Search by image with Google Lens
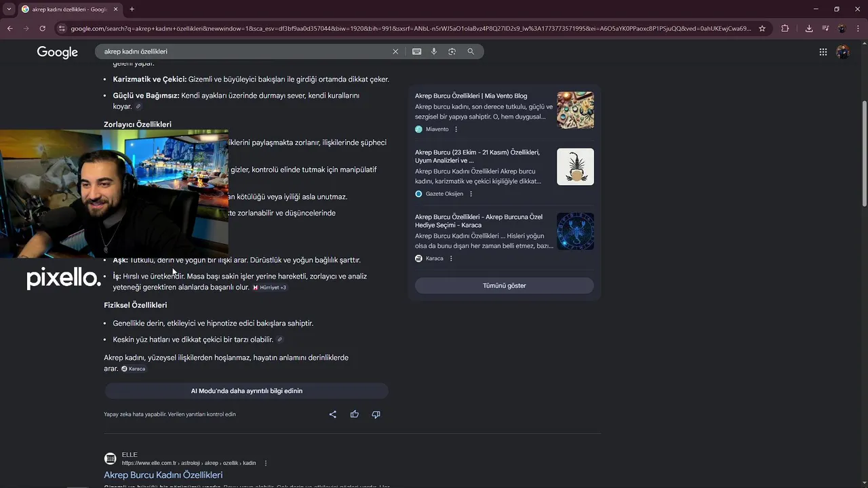This screenshot has width=868, height=488. click(x=452, y=52)
